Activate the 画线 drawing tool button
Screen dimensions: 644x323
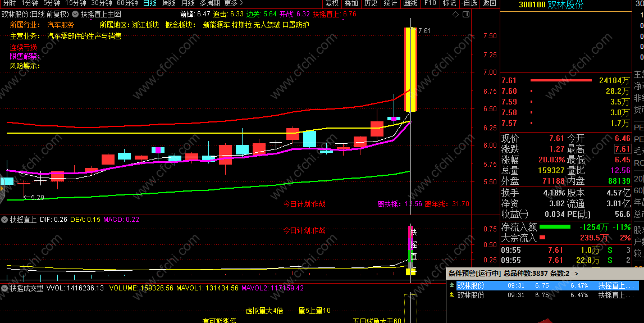[x=410, y=3]
